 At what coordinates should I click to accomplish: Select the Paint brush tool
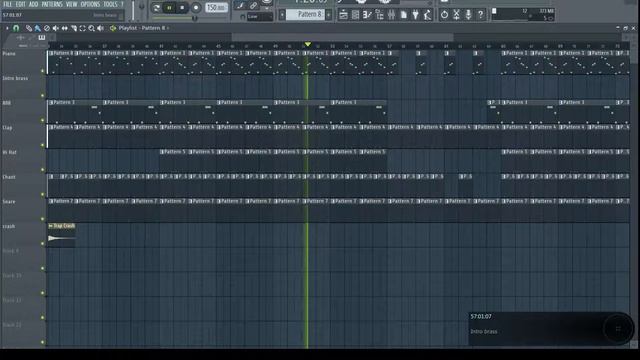(38, 28)
